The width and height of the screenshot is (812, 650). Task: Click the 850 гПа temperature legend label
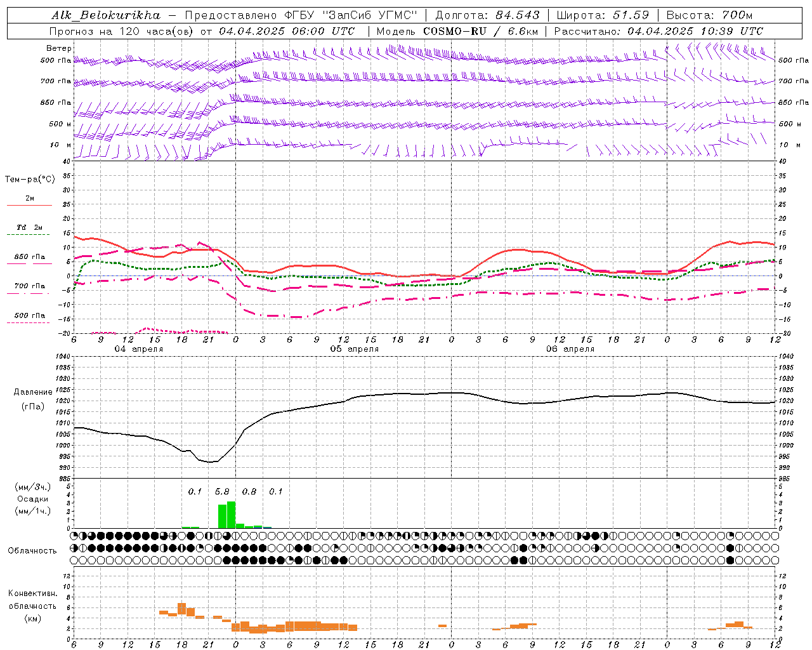pos(30,257)
